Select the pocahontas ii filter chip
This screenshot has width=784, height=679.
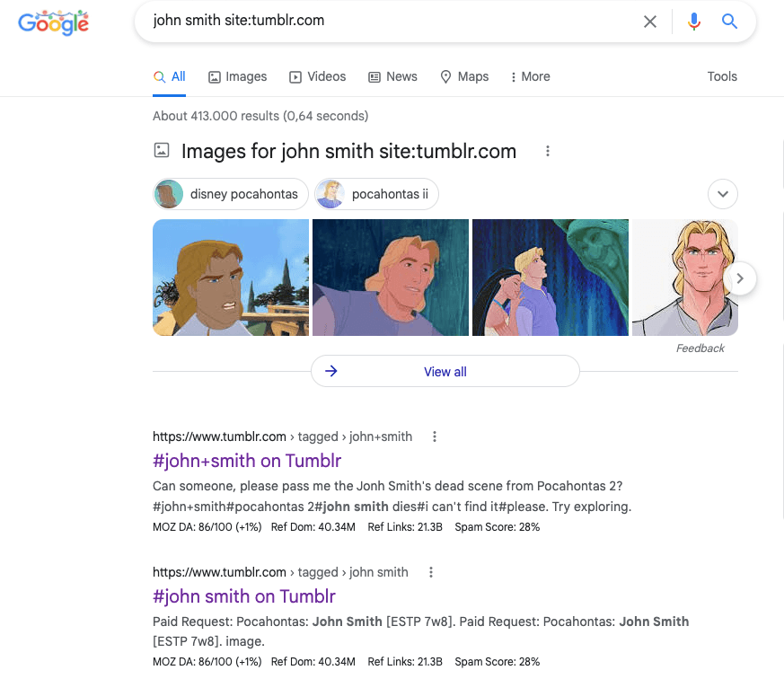(x=377, y=194)
